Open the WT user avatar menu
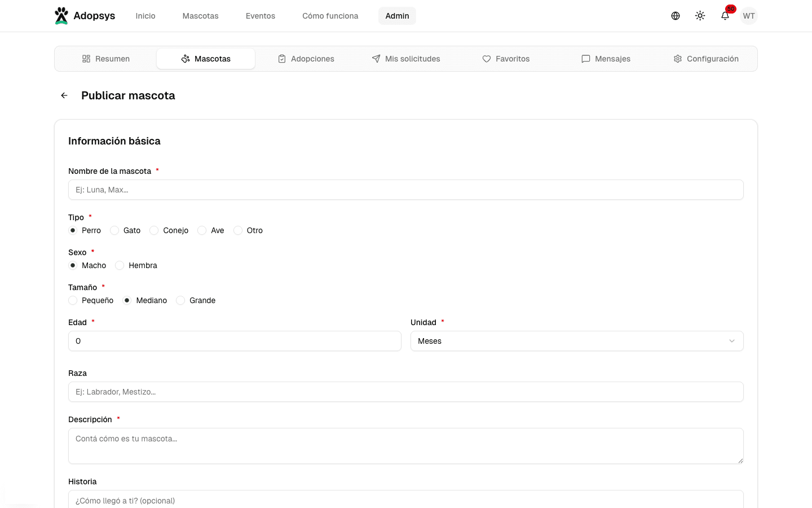812x508 pixels. [x=749, y=16]
